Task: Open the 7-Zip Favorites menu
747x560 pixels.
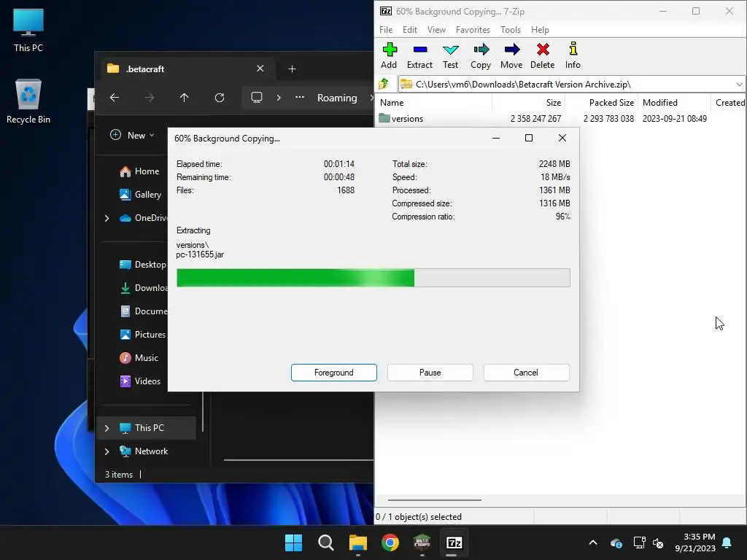Action: click(x=473, y=29)
